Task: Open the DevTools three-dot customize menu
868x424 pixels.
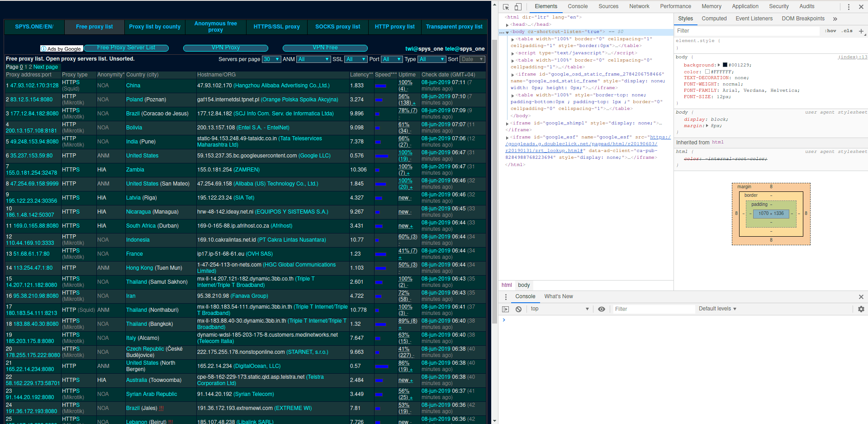Action: pyautogui.click(x=849, y=6)
